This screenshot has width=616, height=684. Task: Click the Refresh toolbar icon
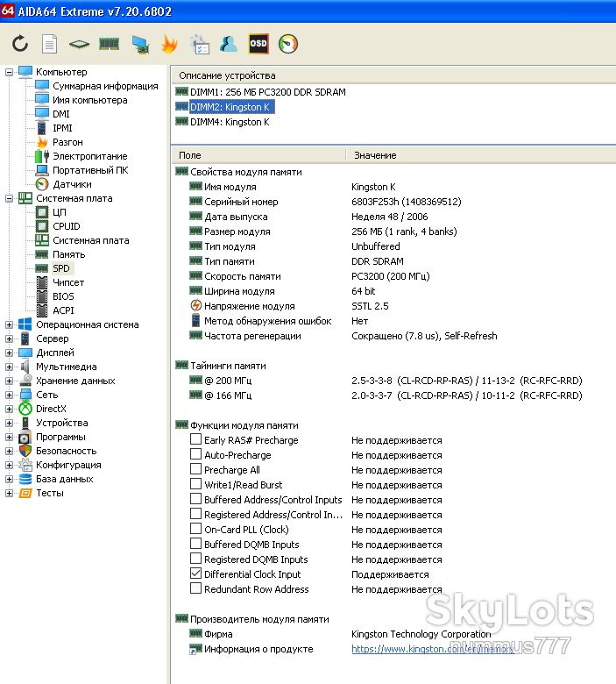[20, 44]
